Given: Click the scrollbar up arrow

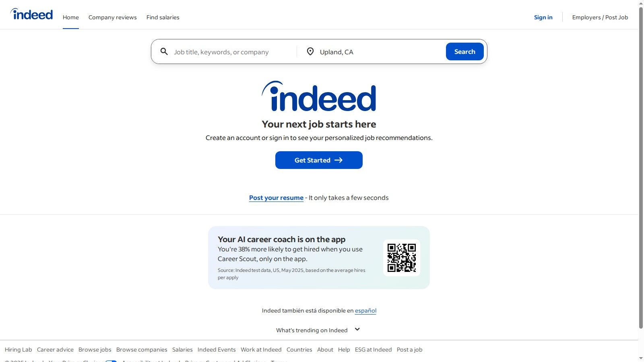Looking at the screenshot, I should point(641,3).
